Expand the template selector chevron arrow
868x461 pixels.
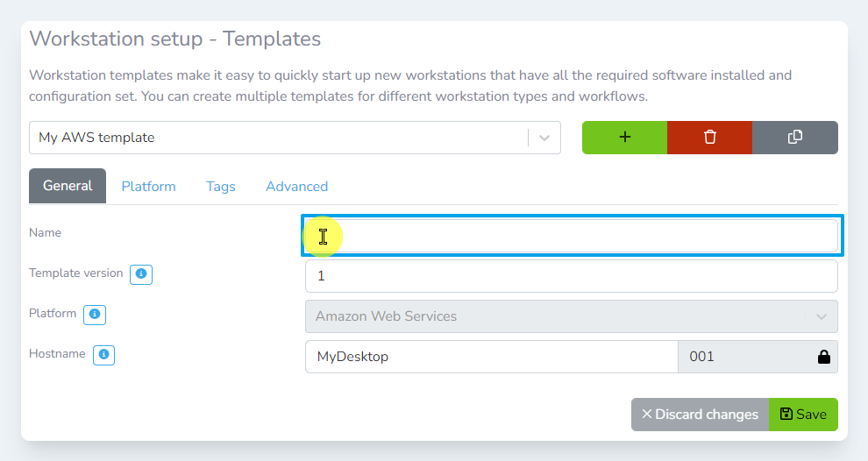(x=544, y=138)
